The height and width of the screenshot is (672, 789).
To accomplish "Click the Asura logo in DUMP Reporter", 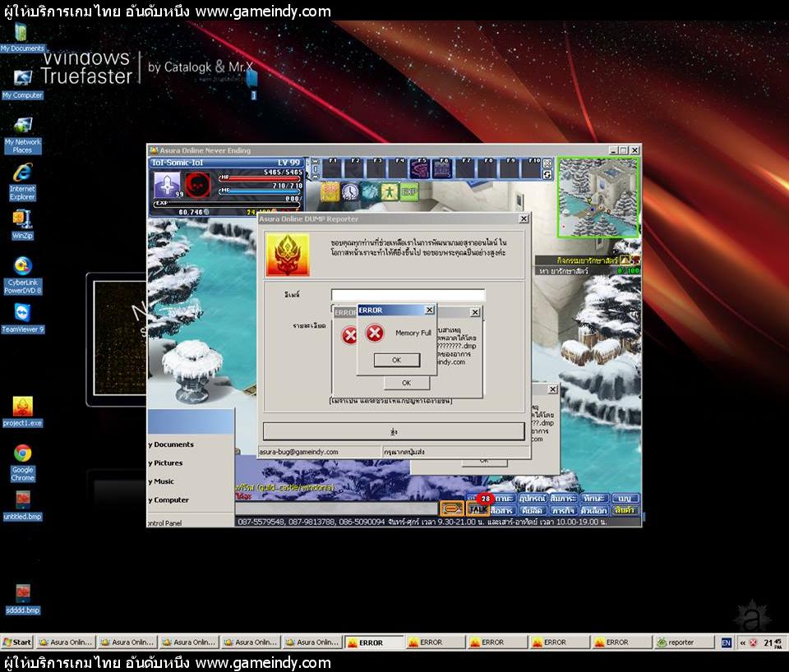I will coord(288,255).
